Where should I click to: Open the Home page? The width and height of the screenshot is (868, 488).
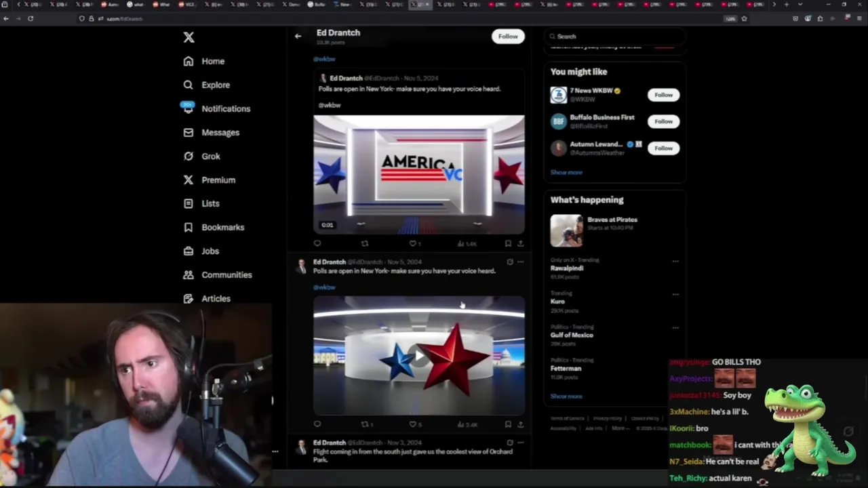pyautogui.click(x=204, y=61)
